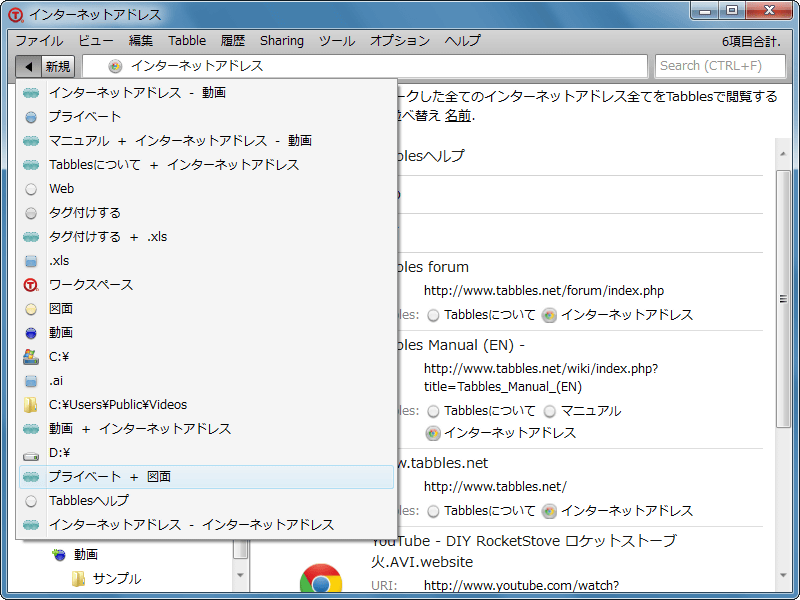Screen dimensions: 800x600
Task: Click the .ai file type icon
Action: click(31, 381)
